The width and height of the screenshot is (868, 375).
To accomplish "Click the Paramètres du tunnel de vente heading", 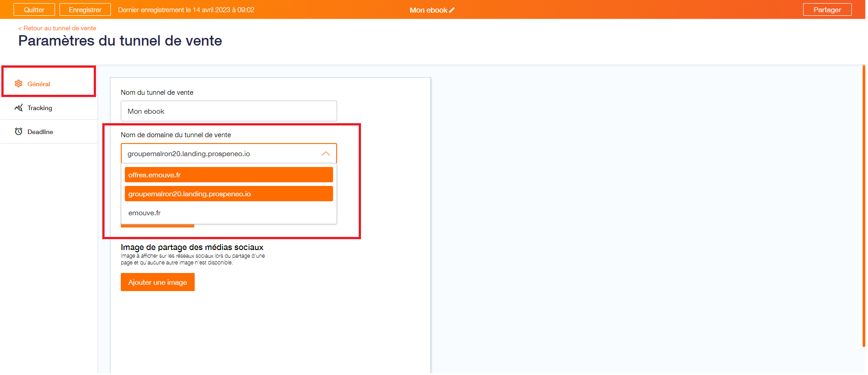I will 120,41.
